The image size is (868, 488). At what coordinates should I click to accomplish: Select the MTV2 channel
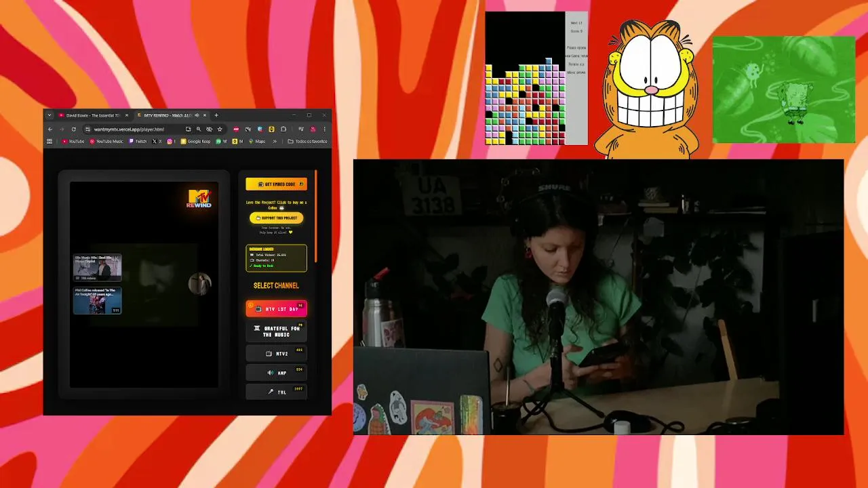point(276,353)
